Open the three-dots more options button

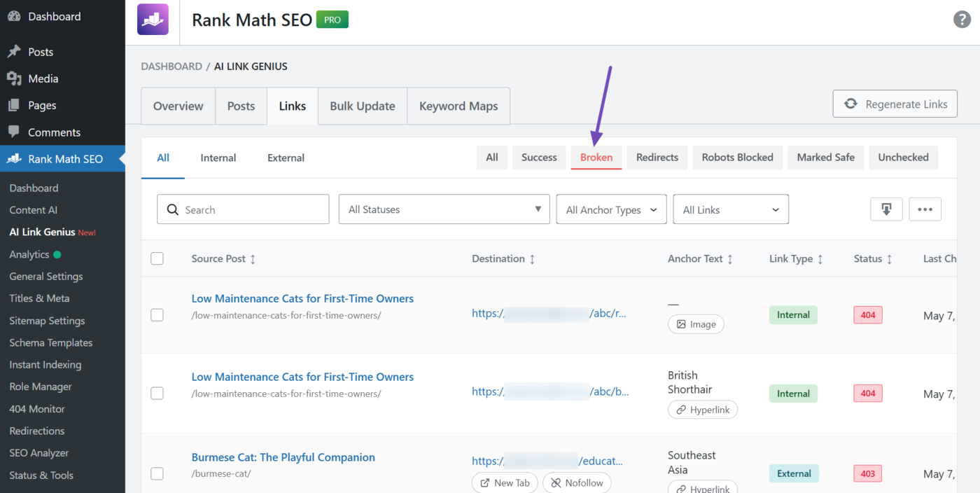point(925,209)
